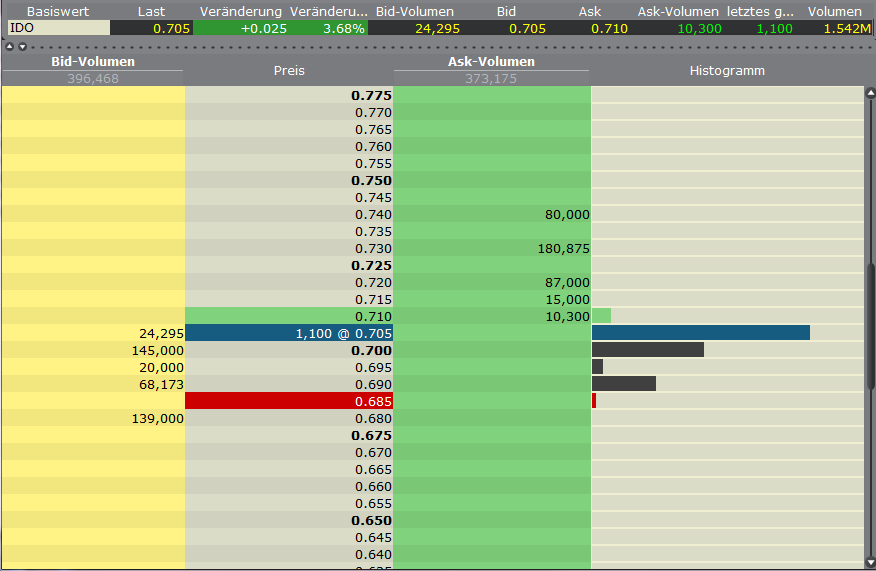Click the ask volume 180,875 cell
The height and width of the screenshot is (571, 876).
492,248
